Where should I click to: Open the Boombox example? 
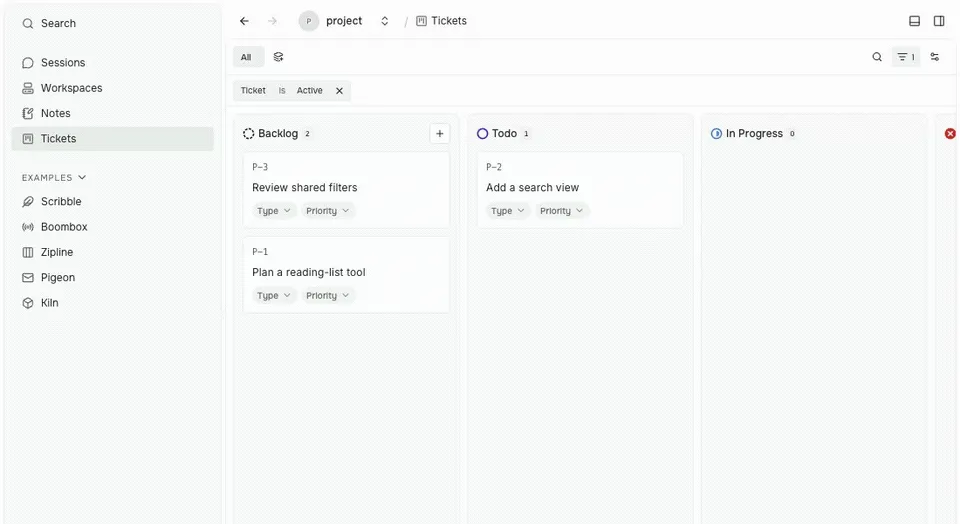[113, 227]
